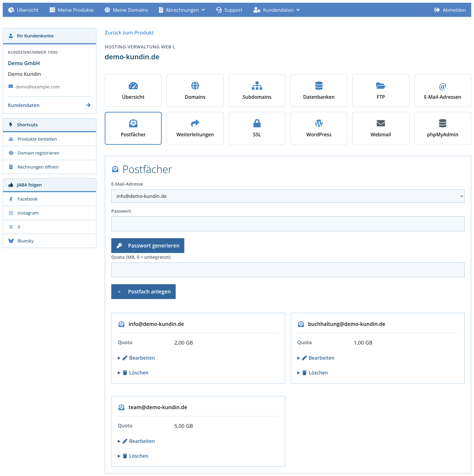Click the mailbox icon next to team@demo-kundin.de
Viewport: 474px width, 476px height.
tap(121, 407)
